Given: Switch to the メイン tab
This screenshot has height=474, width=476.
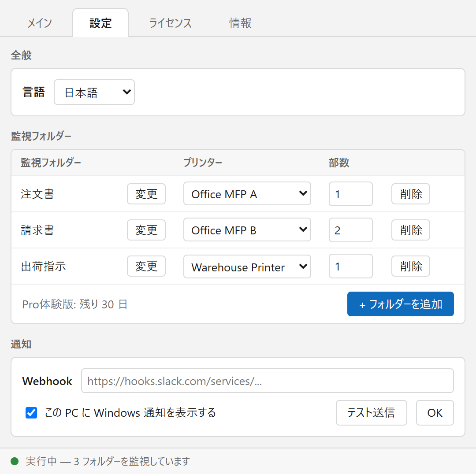Looking at the screenshot, I should 40,23.
